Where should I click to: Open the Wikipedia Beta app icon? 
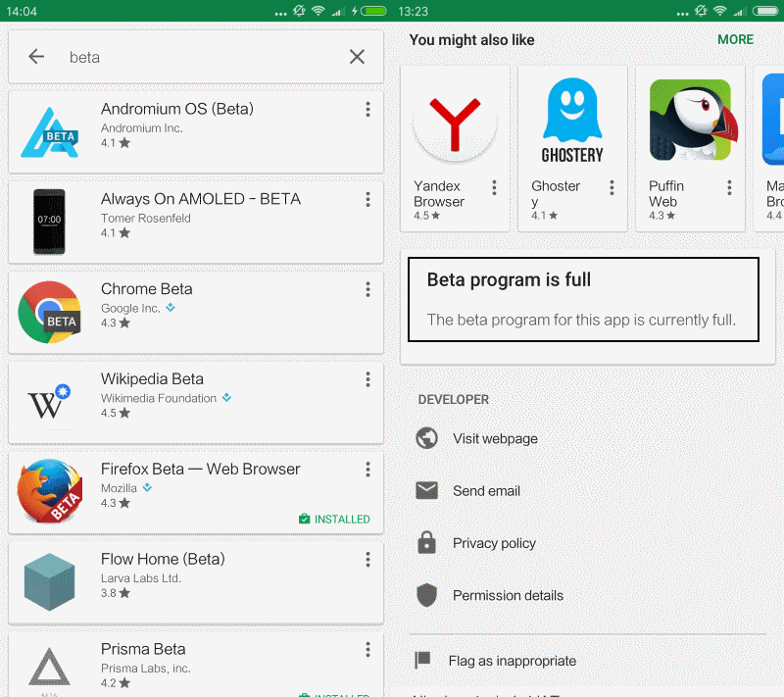coord(49,402)
